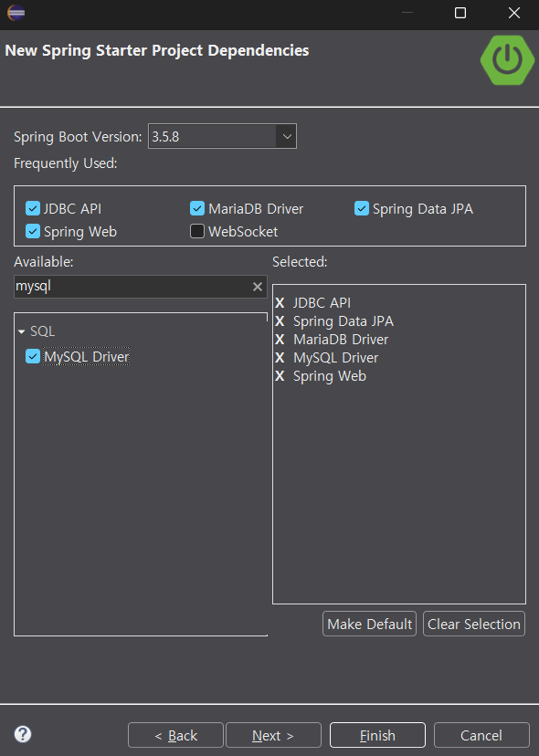Click JDBC API text in Selected list

[322, 303]
